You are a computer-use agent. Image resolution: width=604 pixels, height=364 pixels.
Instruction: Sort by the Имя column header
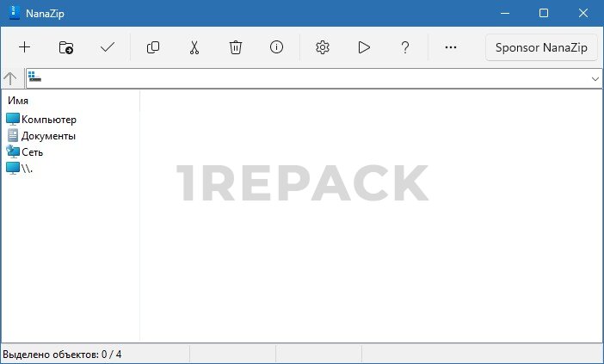point(18,101)
